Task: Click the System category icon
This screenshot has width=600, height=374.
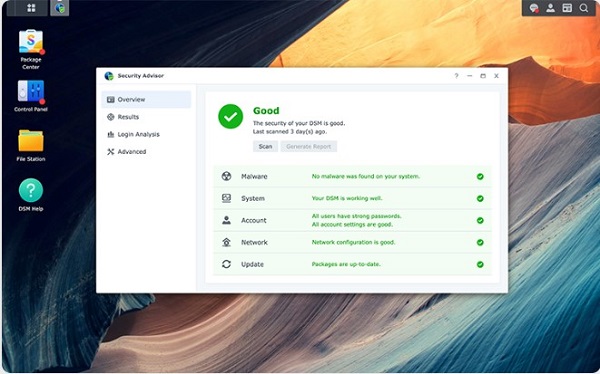Action: coord(227,198)
